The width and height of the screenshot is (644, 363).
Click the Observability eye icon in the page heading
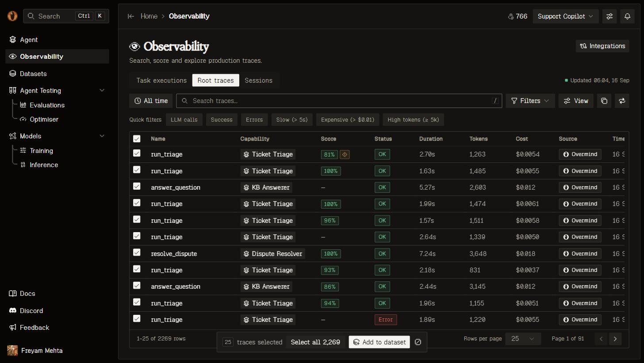pos(134,46)
